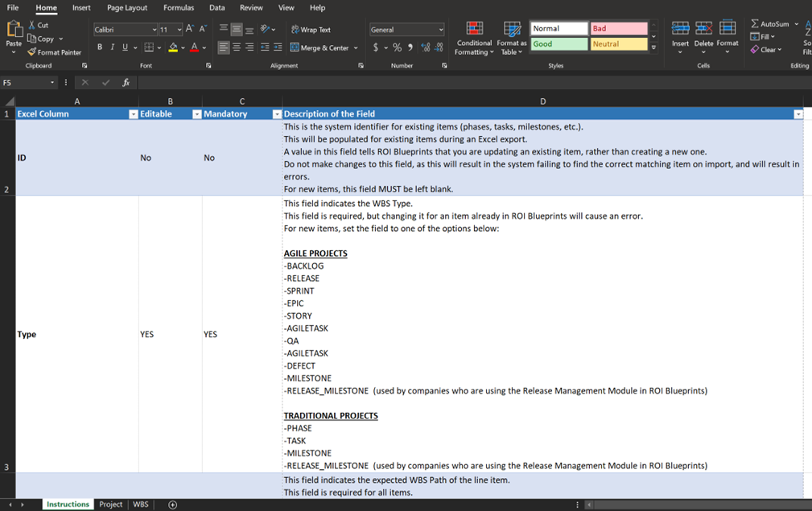Switch to the WBS sheet tab
The height and width of the screenshot is (511, 812).
(140, 505)
